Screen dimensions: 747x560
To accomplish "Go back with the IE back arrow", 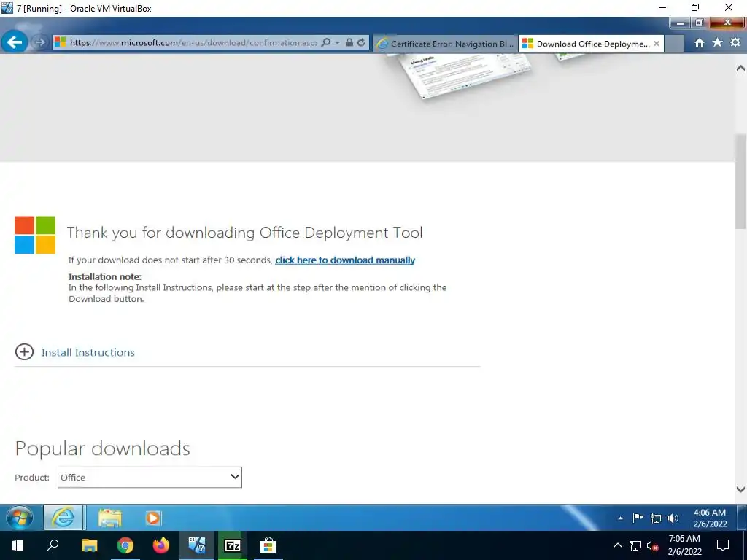I will tap(15, 42).
